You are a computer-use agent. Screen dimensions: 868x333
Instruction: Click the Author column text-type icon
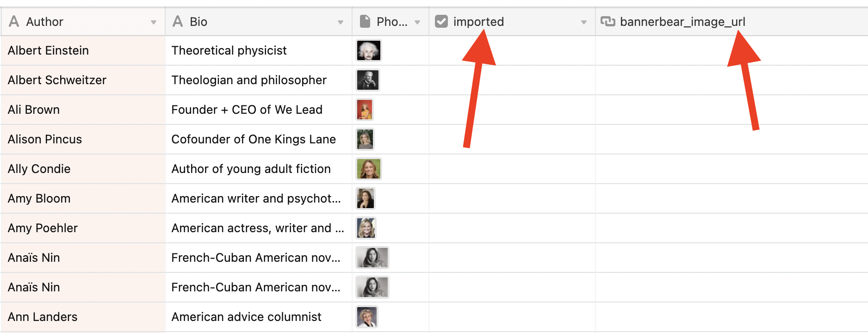point(14,22)
